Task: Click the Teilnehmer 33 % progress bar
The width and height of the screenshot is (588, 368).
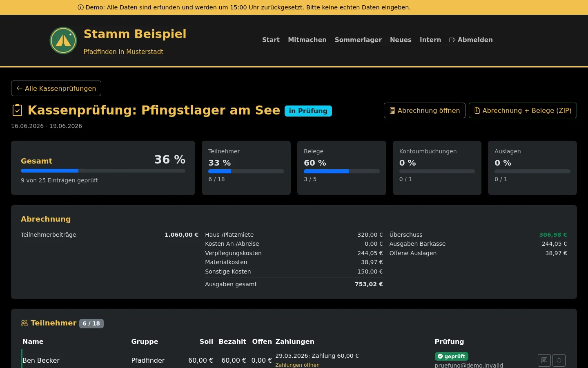Action: [246, 171]
